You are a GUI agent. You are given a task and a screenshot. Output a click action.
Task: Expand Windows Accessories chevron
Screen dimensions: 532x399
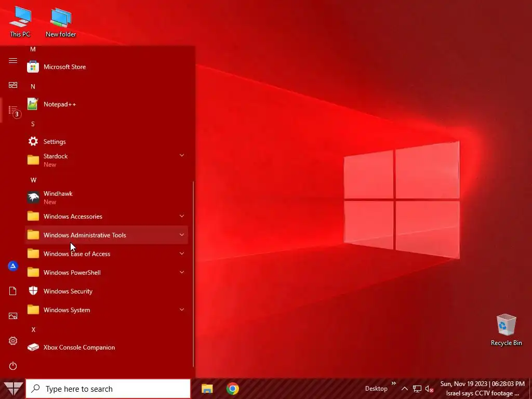tap(182, 216)
